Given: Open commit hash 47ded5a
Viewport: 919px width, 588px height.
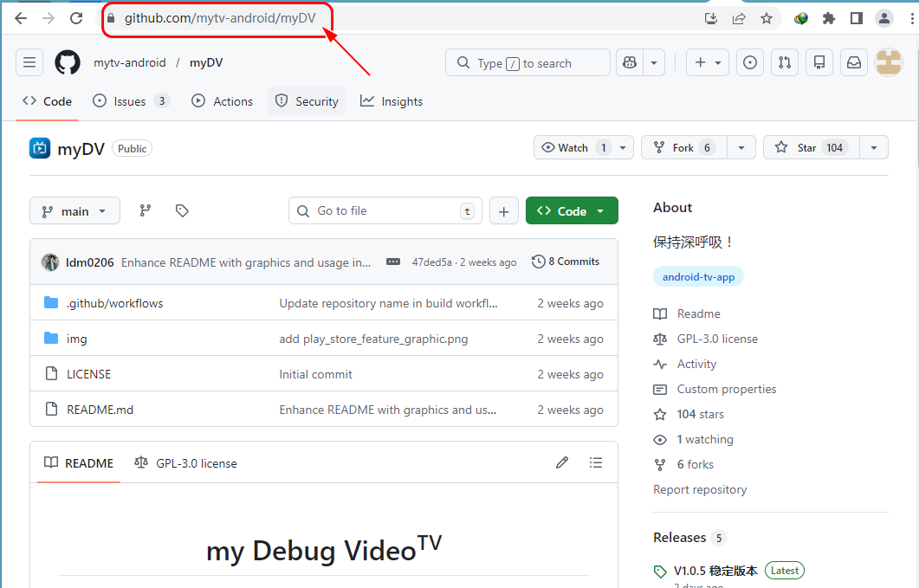Looking at the screenshot, I should point(432,262).
